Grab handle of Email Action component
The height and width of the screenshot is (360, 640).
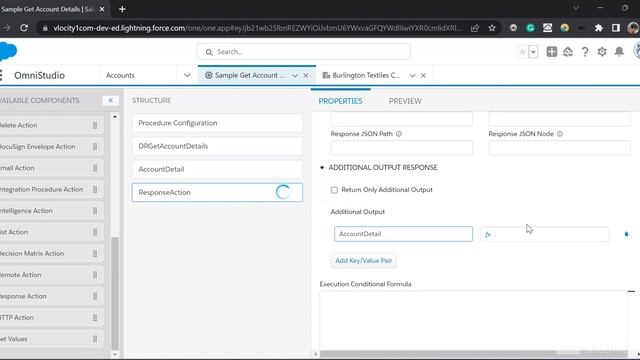point(95,168)
